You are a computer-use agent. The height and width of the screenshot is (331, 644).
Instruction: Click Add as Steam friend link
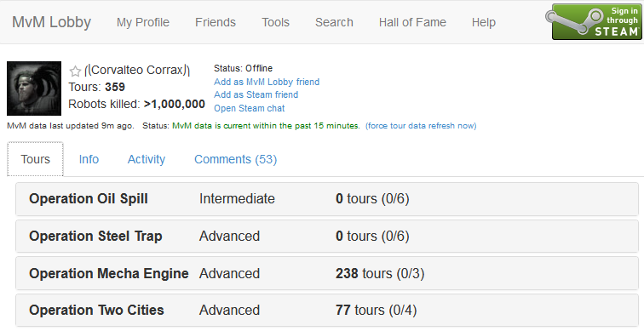tap(256, 94)
